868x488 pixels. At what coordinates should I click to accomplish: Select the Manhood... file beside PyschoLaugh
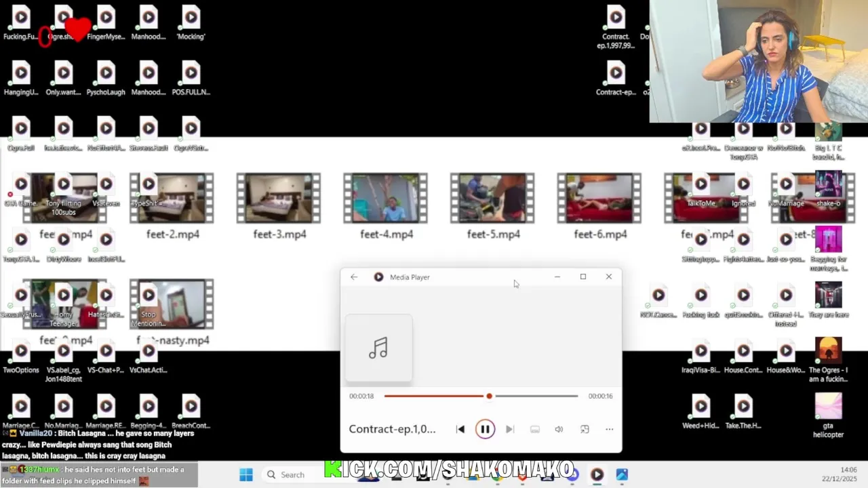pyautogui.click(x=149, y=79)
